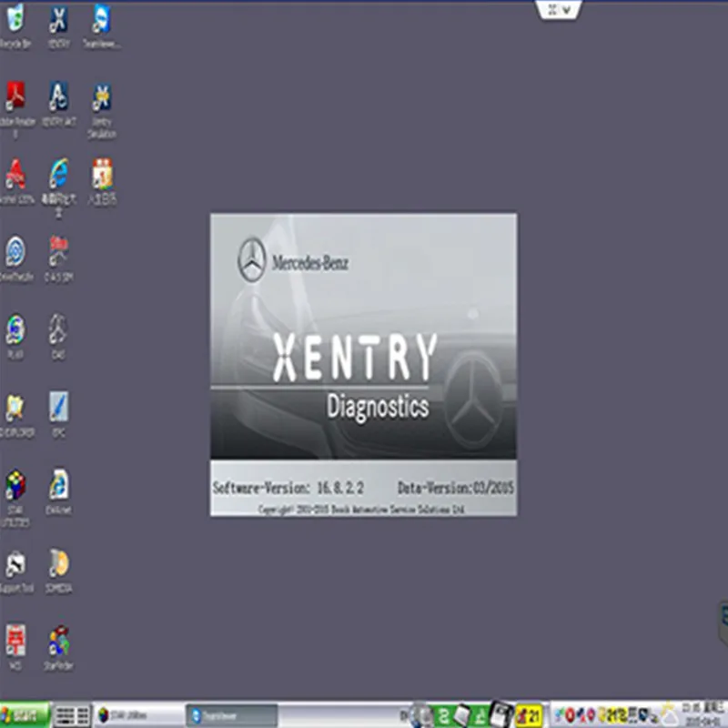Click the yellow 21 icon in the taskbar
This screenshot has height=728, width=728.
[x=529, y=715]
